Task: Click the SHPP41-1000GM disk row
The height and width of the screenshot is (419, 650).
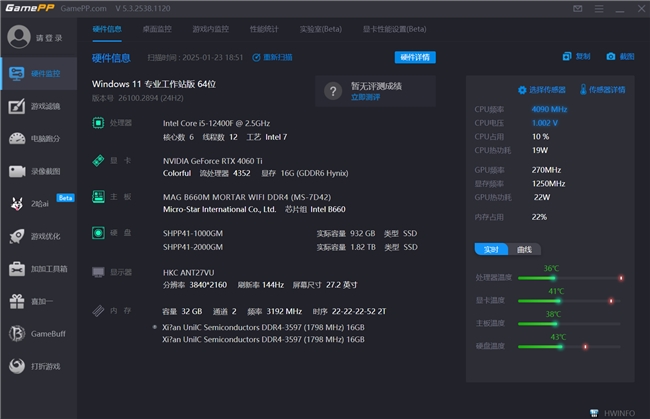Action: coord(290,234)
